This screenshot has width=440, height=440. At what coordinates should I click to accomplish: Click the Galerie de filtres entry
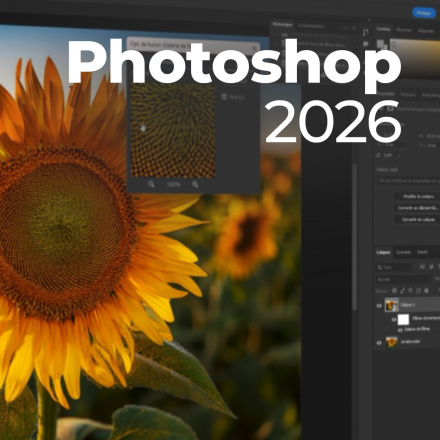point(417,329)
